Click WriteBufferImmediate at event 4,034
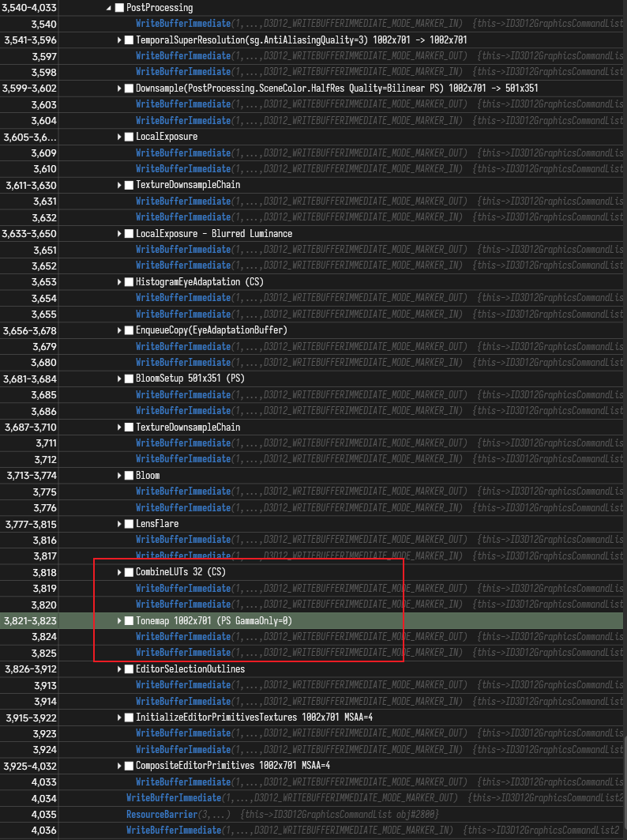Screen dimensions: 627x840 point(173,798)
